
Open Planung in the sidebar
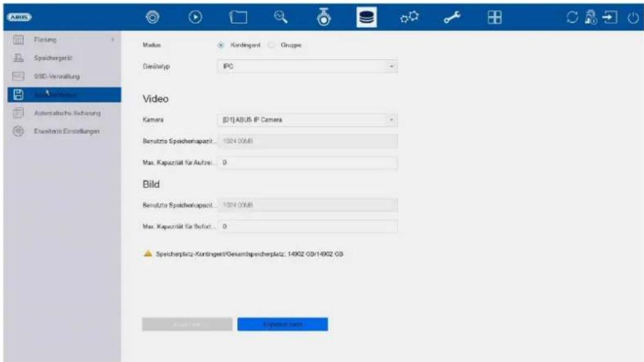pos(45,40)
